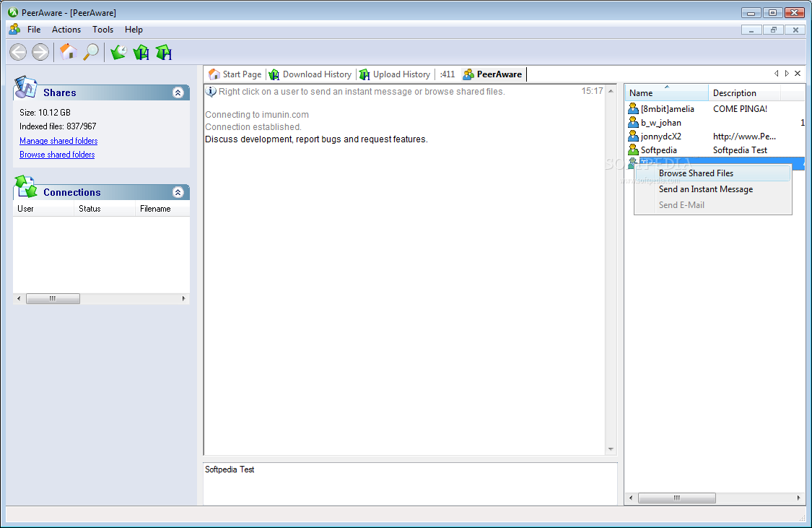Click the user icon beside jonnydcX2
The height and width of the screenshot is (528, 812).
pyautogui.click(x=633, y=137)
